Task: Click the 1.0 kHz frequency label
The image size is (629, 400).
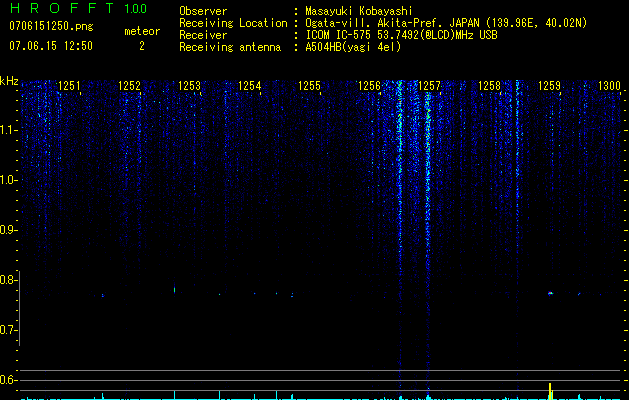Action: [x=7, y=180]
